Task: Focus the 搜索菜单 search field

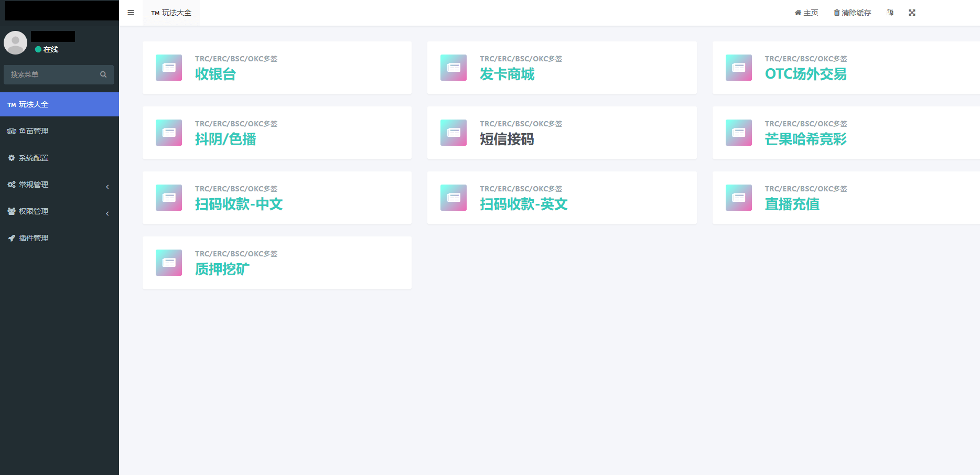Action: (x=52, y=74)
